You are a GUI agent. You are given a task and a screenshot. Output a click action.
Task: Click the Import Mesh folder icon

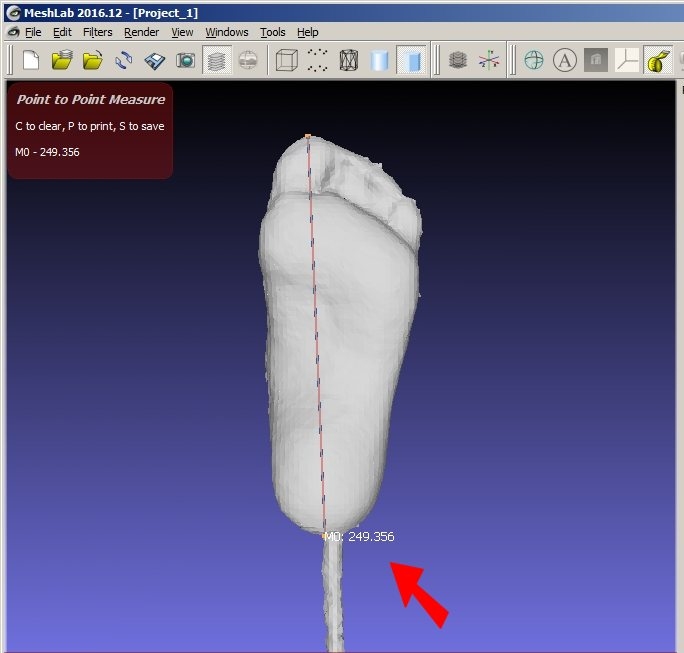(x=92, y=60)
